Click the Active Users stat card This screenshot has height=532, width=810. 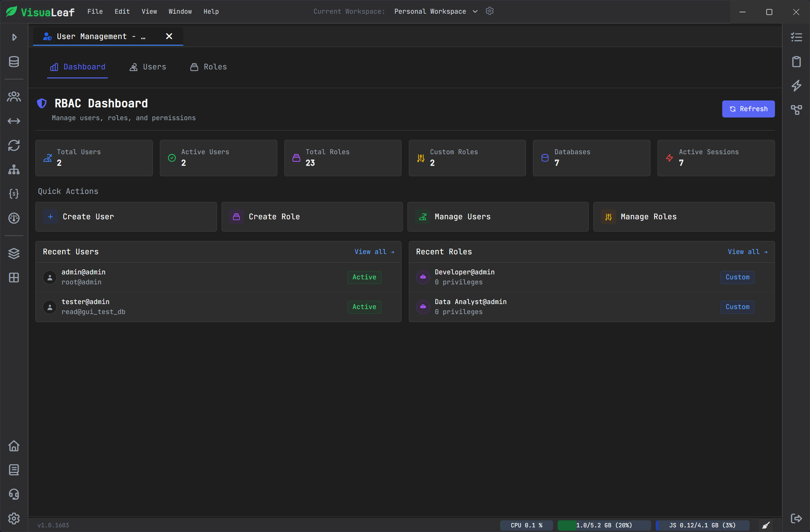(219, 158)
